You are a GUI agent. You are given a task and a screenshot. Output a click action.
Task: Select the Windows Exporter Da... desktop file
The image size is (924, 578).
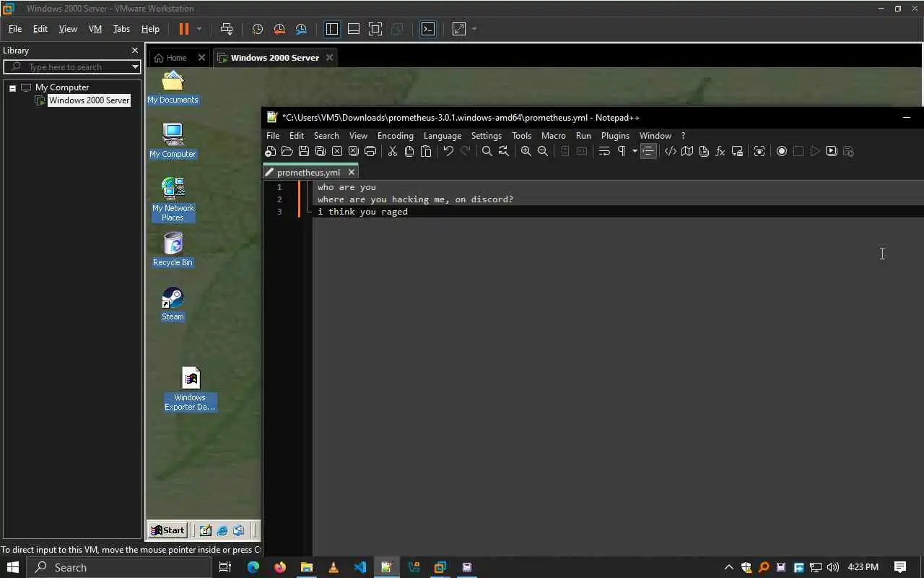[x=190, y=389]
